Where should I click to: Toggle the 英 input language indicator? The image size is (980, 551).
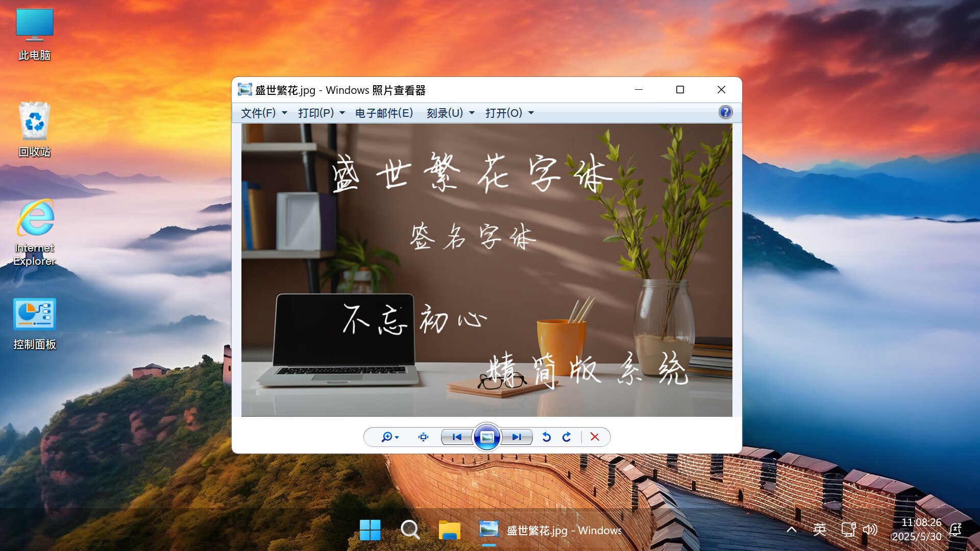820,530
